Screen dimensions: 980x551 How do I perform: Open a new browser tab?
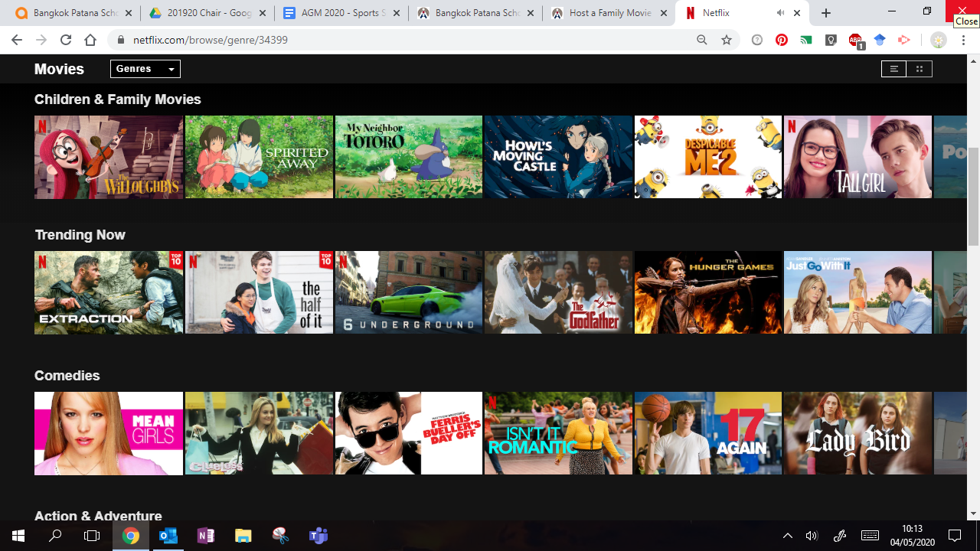click(826, 13)
